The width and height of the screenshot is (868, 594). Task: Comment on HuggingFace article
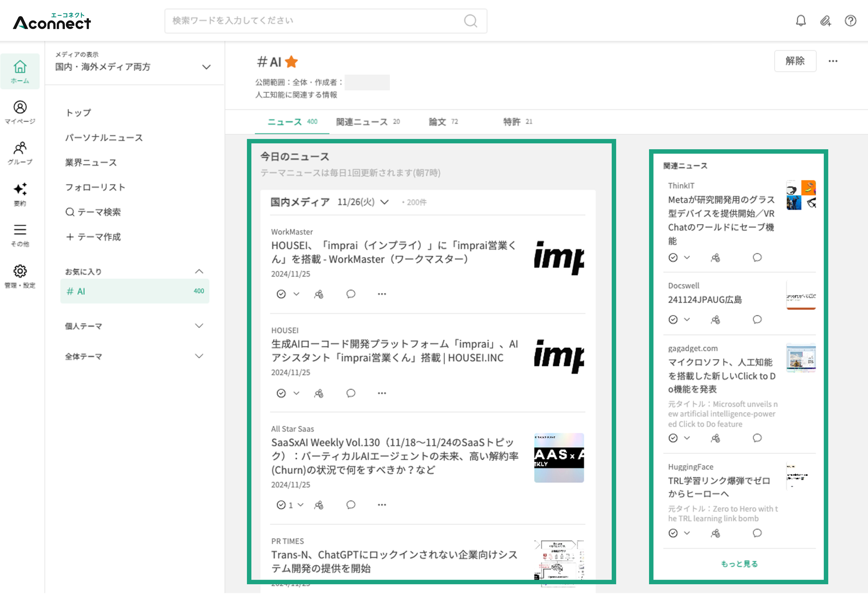coord(757,533)
